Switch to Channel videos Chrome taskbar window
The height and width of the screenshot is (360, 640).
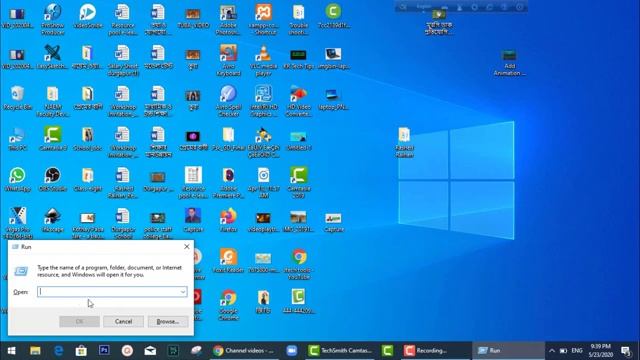pyautogui.click(x=244, y=351)
